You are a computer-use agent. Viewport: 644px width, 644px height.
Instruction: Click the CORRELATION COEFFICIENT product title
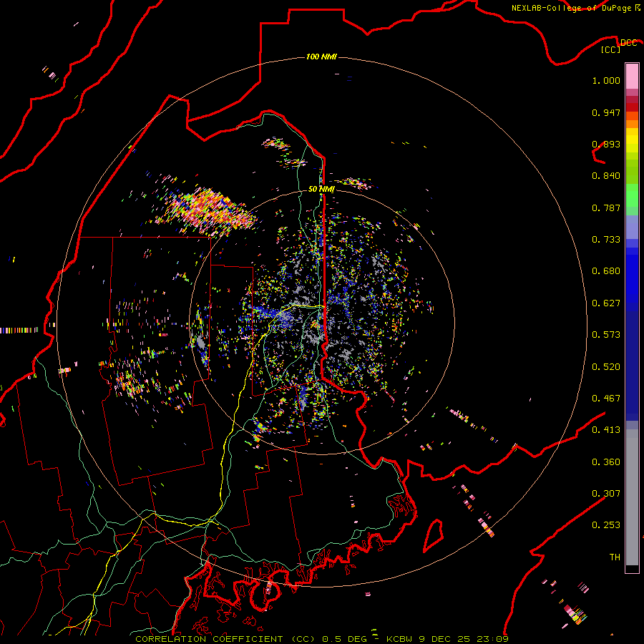pyautogui.click(x=225, y=639)
